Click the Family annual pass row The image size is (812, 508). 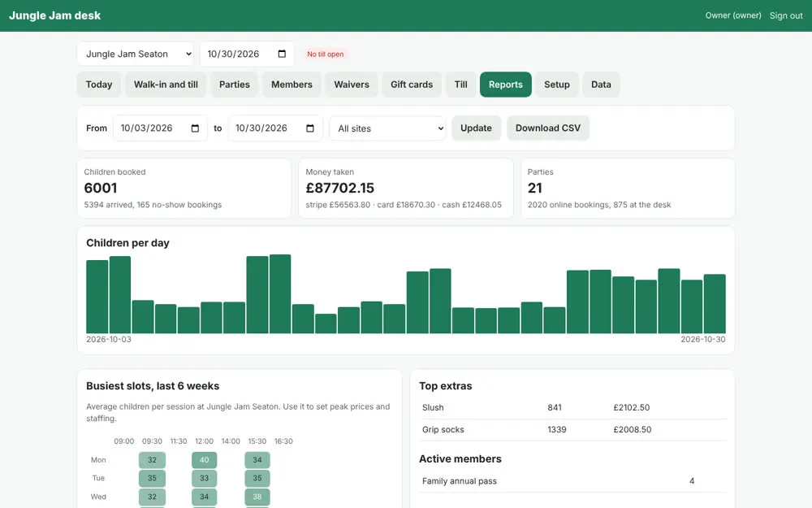tap(572, 481)
